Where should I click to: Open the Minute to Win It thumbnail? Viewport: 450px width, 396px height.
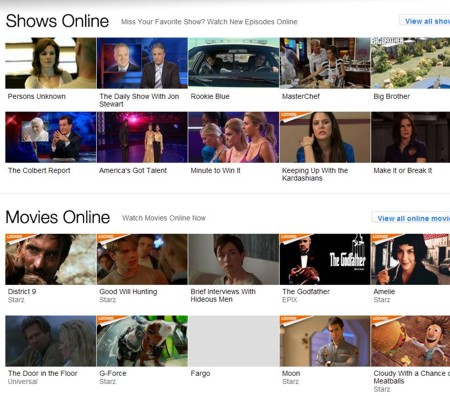(233, 137)
